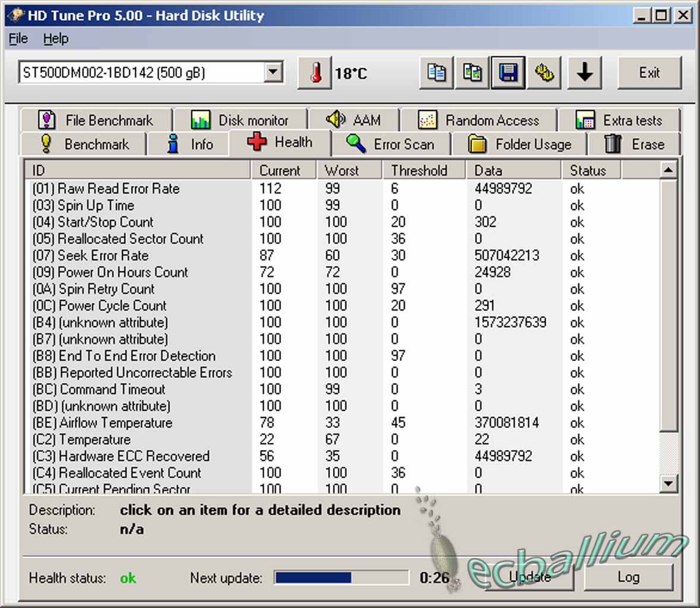Click the floppy disk save icon
700x608 pixels.
(508, 73)
